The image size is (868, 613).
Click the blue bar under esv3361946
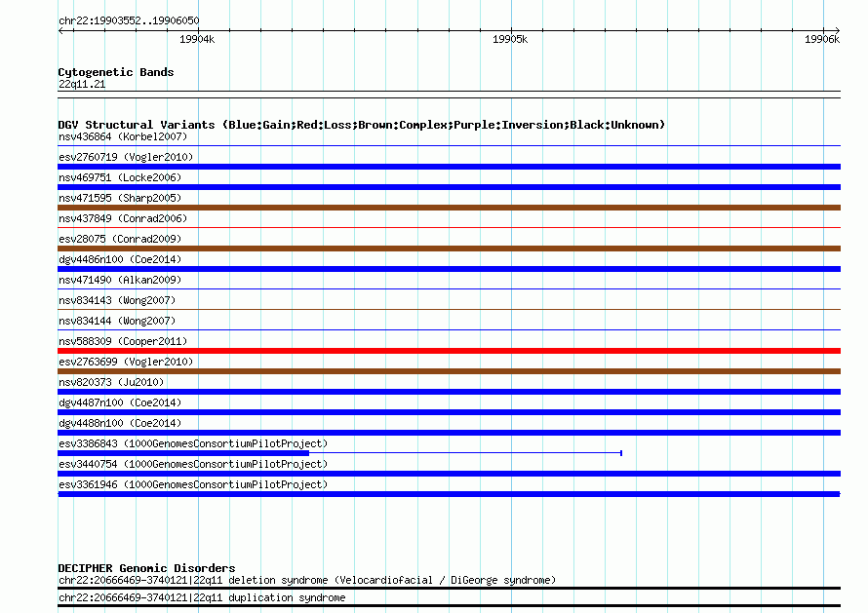point(449,494)
